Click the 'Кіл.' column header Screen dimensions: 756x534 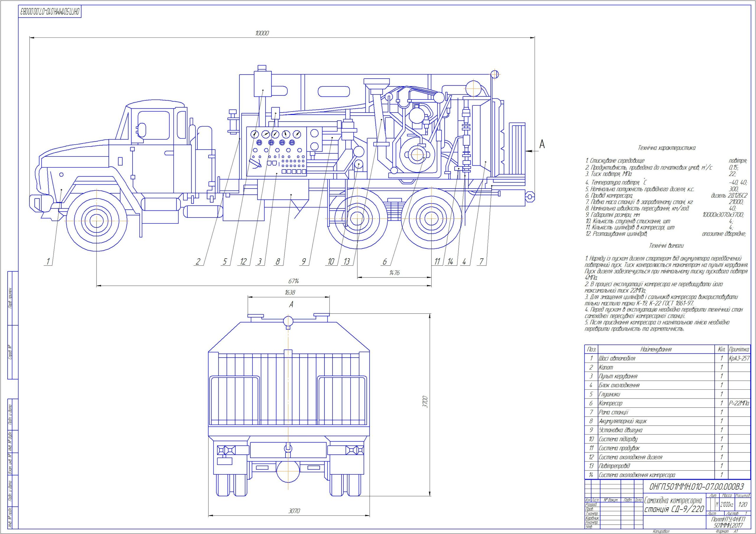721,349
